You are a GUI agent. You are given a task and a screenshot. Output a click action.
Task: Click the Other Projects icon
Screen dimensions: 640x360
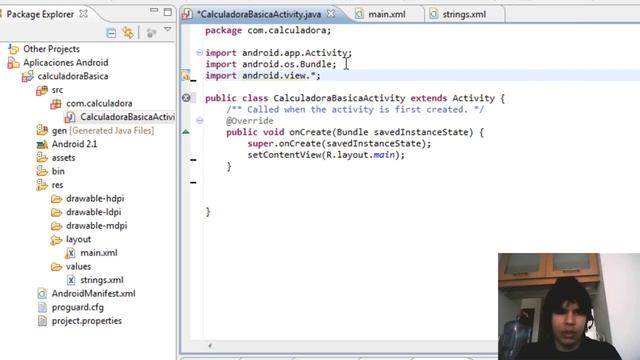[x=13, y=49]
